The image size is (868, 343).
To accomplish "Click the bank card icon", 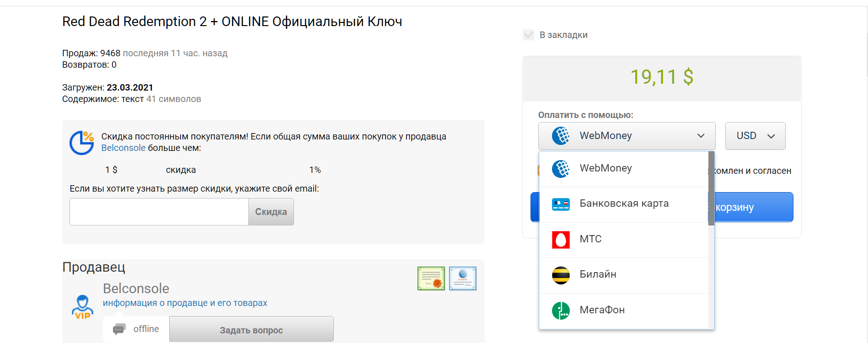I will click(561, 204).
